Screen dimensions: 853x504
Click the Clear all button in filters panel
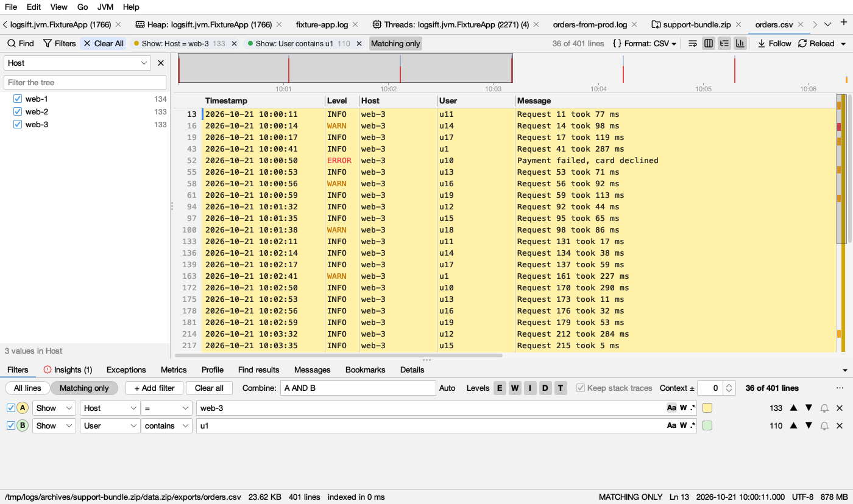(x=209, y=388)
